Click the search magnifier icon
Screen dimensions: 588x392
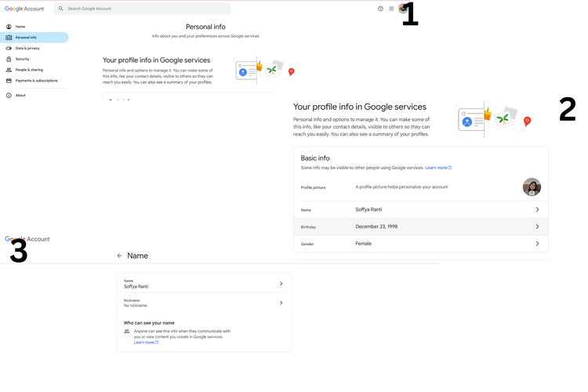click(61, 9)
